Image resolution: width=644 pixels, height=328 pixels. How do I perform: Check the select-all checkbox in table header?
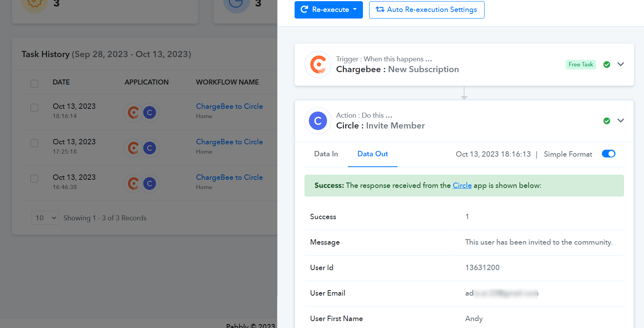point(34,83)
